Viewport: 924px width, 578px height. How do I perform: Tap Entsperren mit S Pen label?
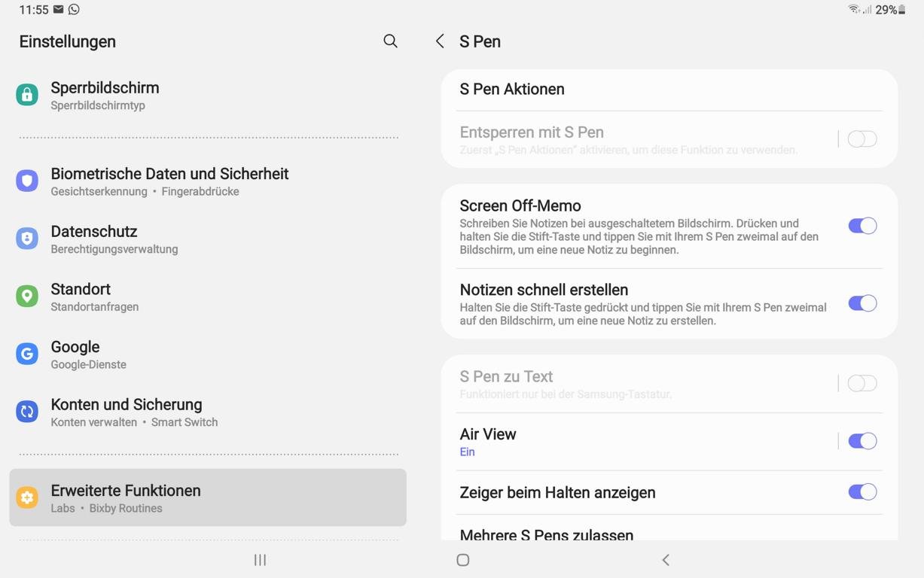pos(532,132)
